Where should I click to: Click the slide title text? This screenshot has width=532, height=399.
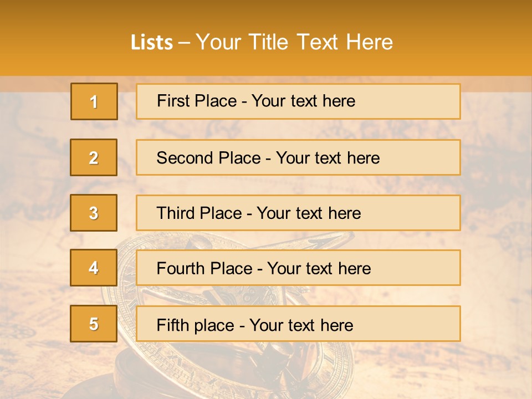(x=262, y=42)
